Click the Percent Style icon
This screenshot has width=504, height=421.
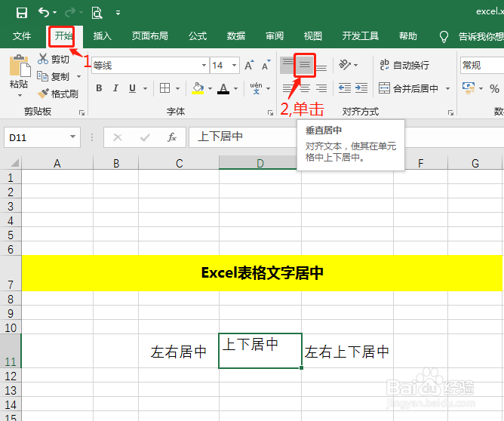(x=494, y=89)
